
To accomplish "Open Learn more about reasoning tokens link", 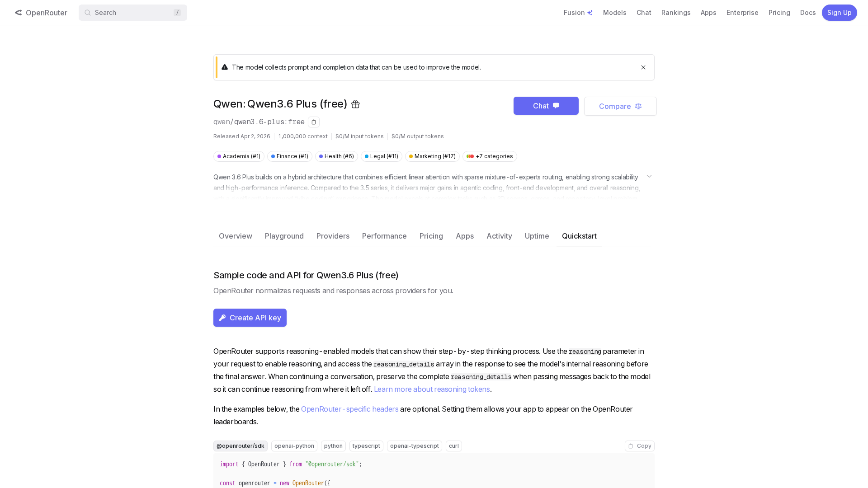I will 432,389.
